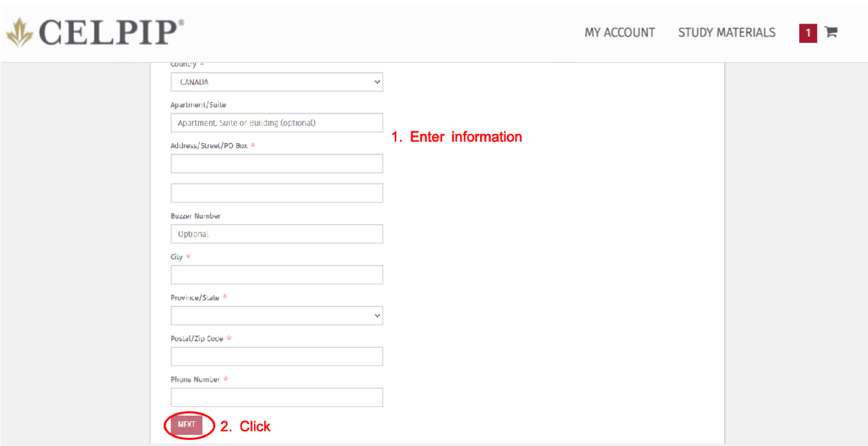Select the Buzzer Number optional field
This screenshot has height=446, width=868.
pyautogui.click(x=277, y=234)
